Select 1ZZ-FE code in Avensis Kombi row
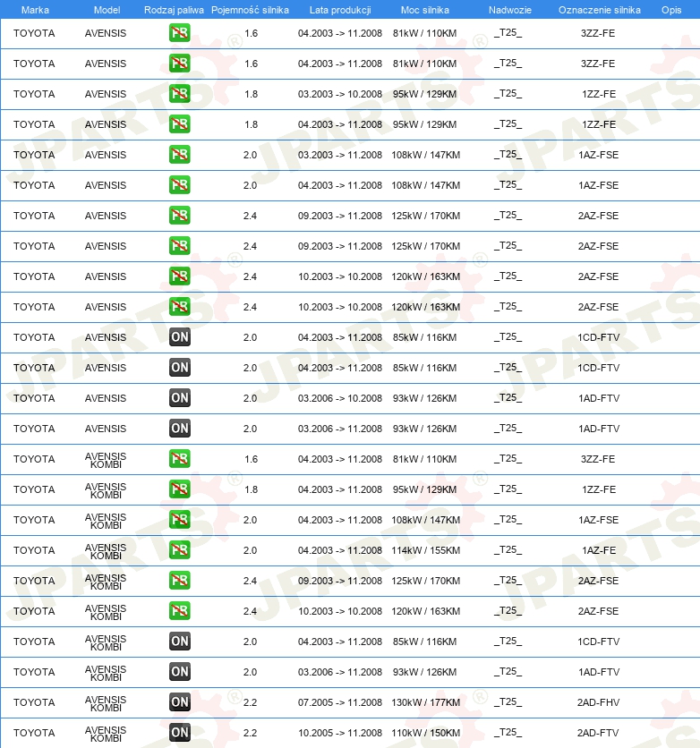 pyautogui.click(x=598, y=490)
